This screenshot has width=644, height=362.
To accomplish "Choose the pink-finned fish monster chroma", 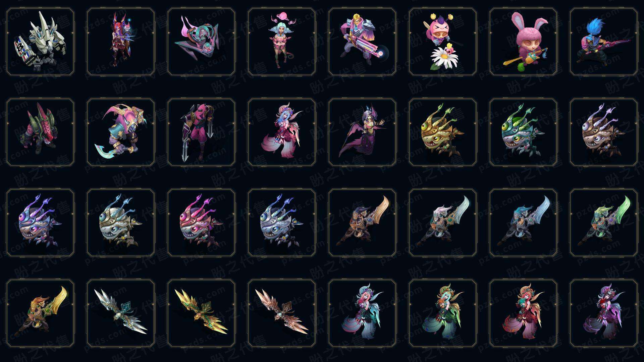I will pyautogui.click(x=201, y=223).
